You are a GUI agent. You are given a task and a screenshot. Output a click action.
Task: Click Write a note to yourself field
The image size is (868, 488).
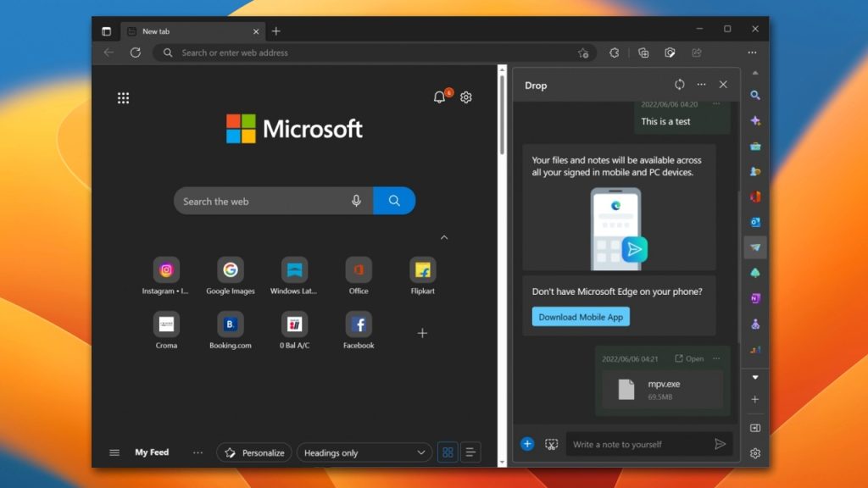[x=640, y=444]
